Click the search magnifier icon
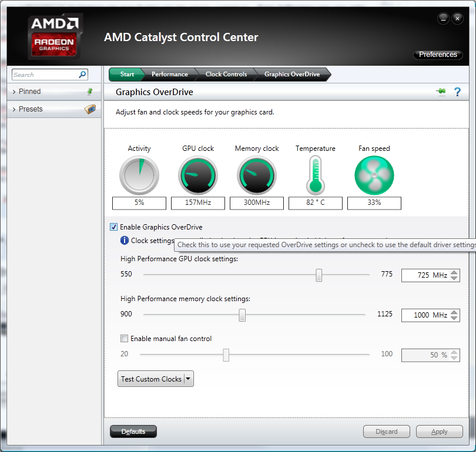This screenshot has width=476, height=452. [82, 75]
